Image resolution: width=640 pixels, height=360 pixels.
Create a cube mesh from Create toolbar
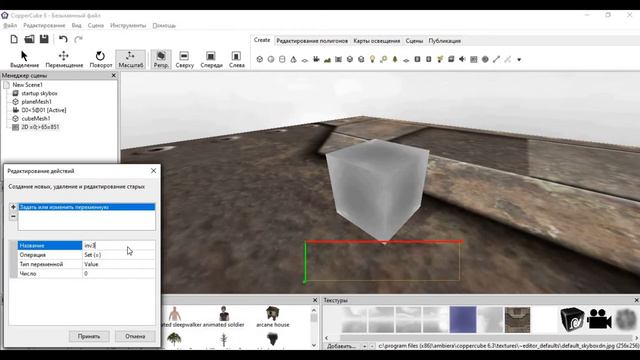click(x=260, y=60)
